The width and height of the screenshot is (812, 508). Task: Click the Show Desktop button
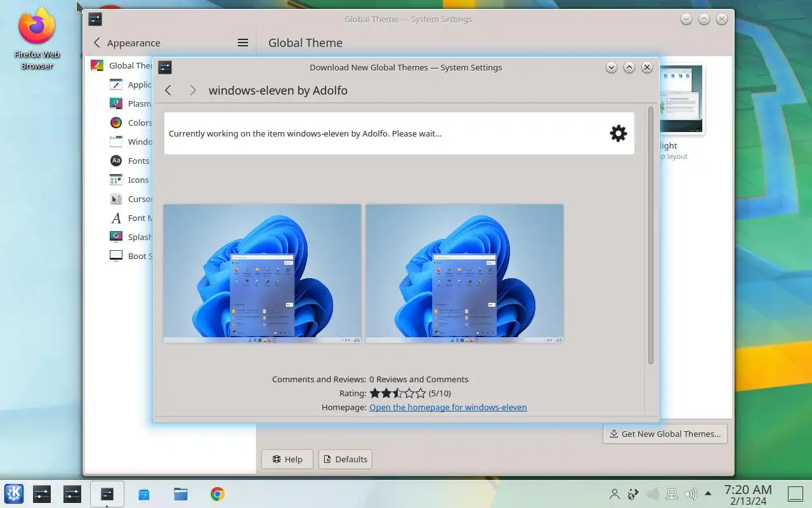pyautogui.click(x=796, y=493)
